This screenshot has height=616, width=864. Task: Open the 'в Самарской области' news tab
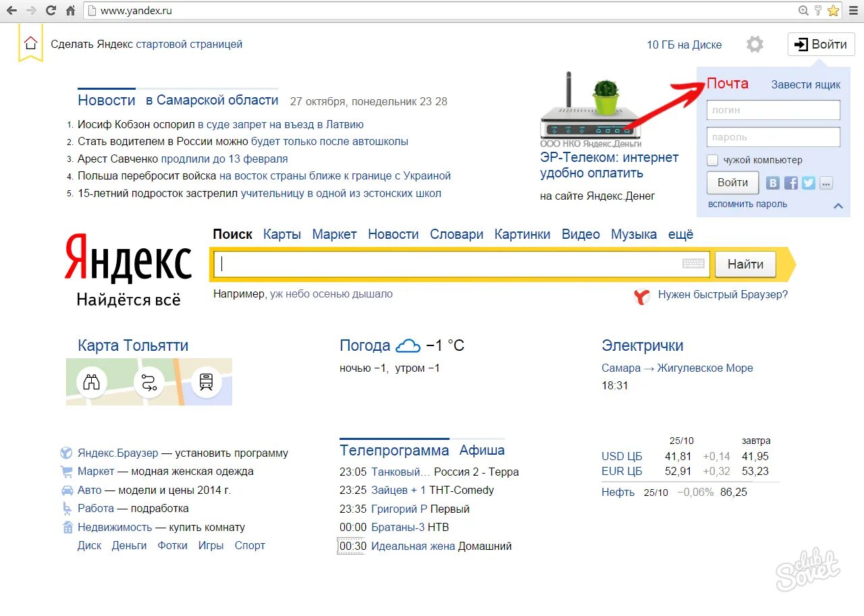click(212, 100)
